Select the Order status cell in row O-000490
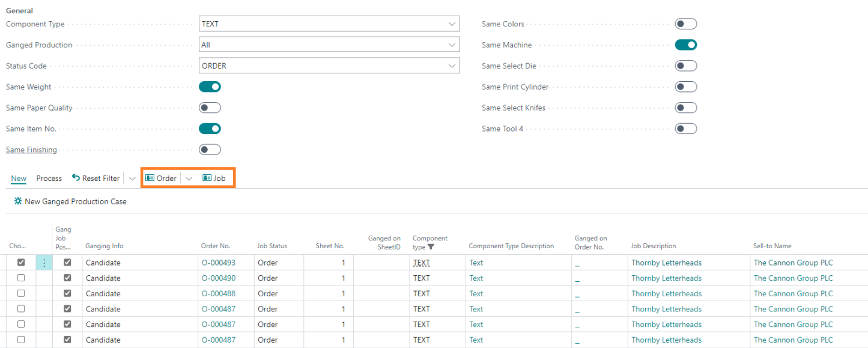 coord(279,278)
